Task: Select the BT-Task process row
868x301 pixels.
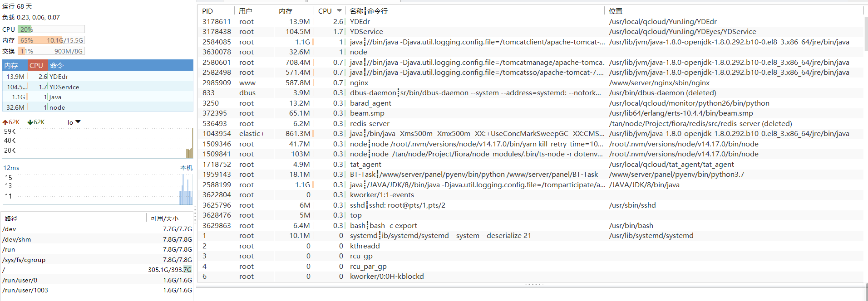Action: click(x=530, y=174)
